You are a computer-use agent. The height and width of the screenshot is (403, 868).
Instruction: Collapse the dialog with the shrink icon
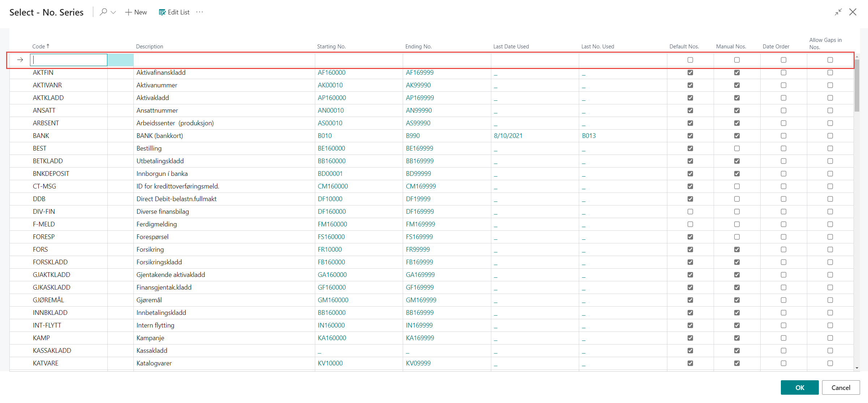838,12
